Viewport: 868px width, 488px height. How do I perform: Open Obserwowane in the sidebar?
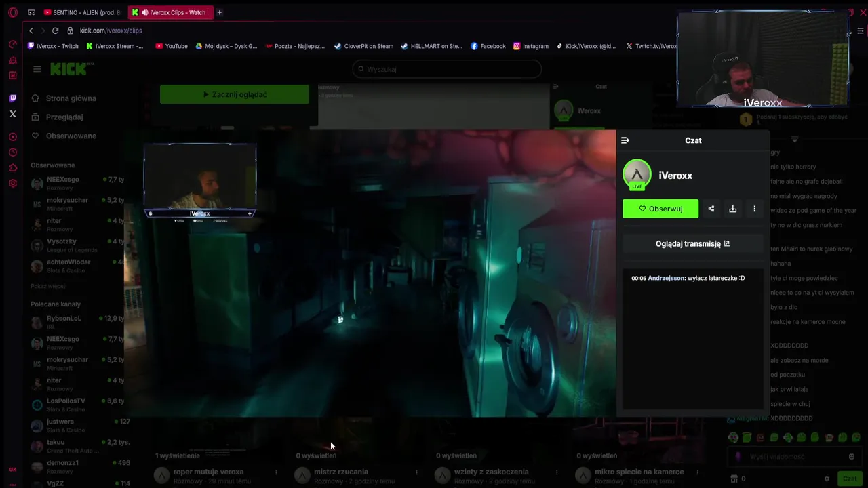(x=71, y=136)
